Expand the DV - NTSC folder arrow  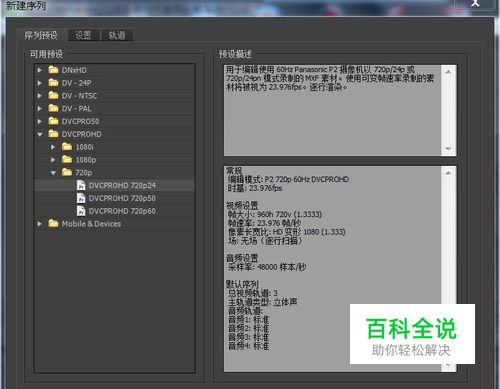pos(40,96)
